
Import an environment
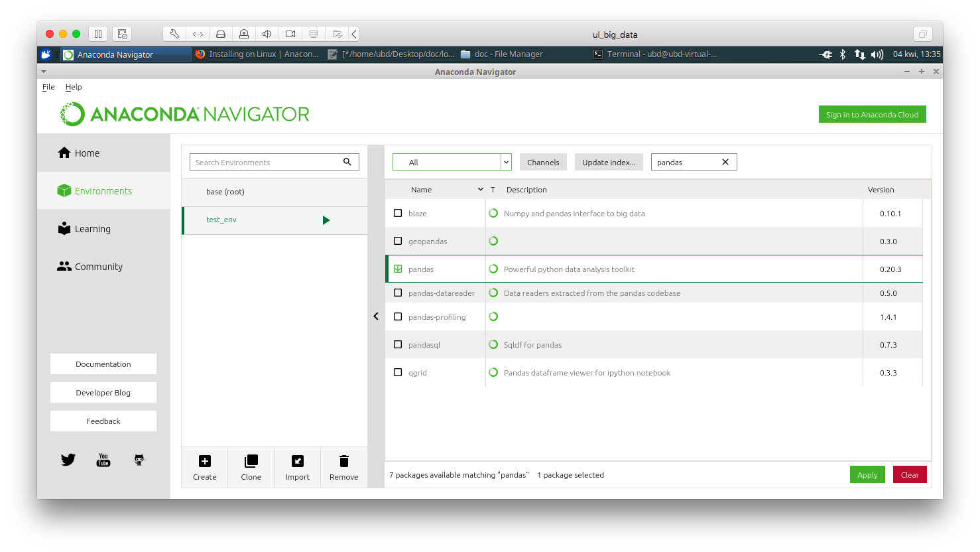coord(298,468)
